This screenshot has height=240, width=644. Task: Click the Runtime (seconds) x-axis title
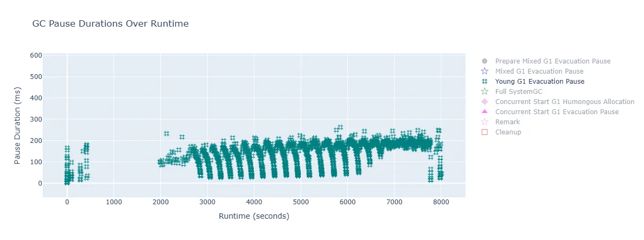(254, 216)
